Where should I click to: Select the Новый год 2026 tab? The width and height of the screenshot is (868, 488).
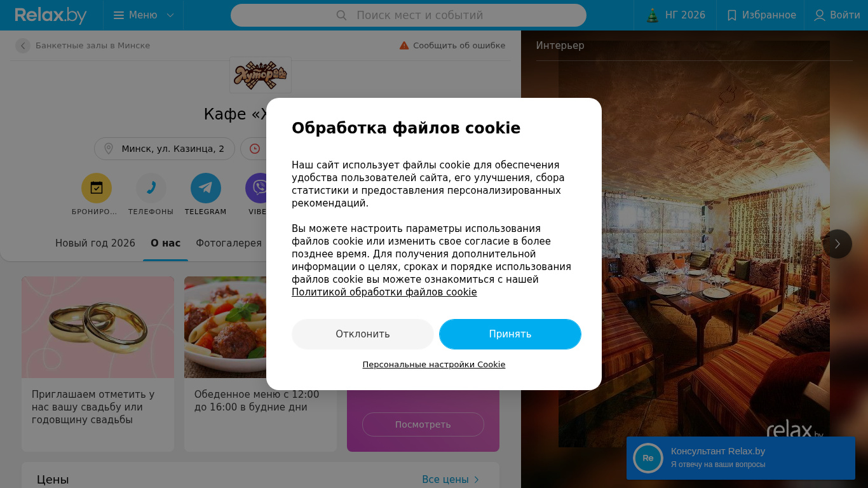pos(95,243)
